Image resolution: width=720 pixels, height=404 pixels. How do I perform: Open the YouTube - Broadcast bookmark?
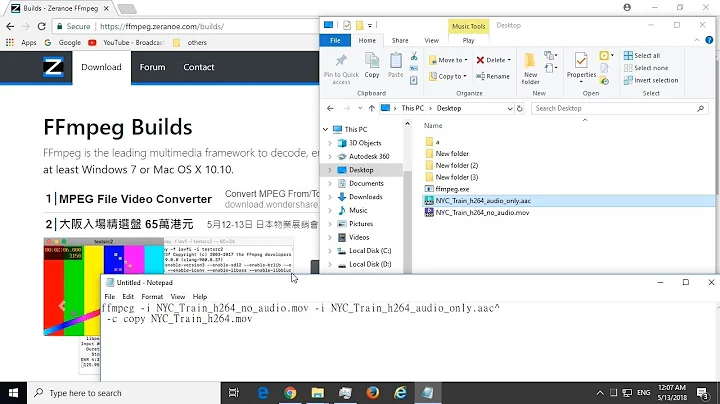[x=125, y=42]
